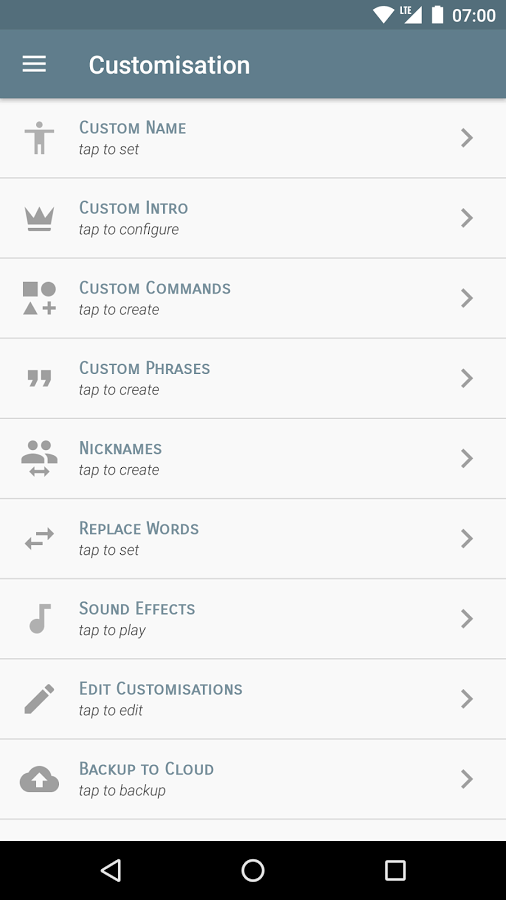Tap the Android home circle button
Screen dimensions: 506x900
click(x=252, y=870)
